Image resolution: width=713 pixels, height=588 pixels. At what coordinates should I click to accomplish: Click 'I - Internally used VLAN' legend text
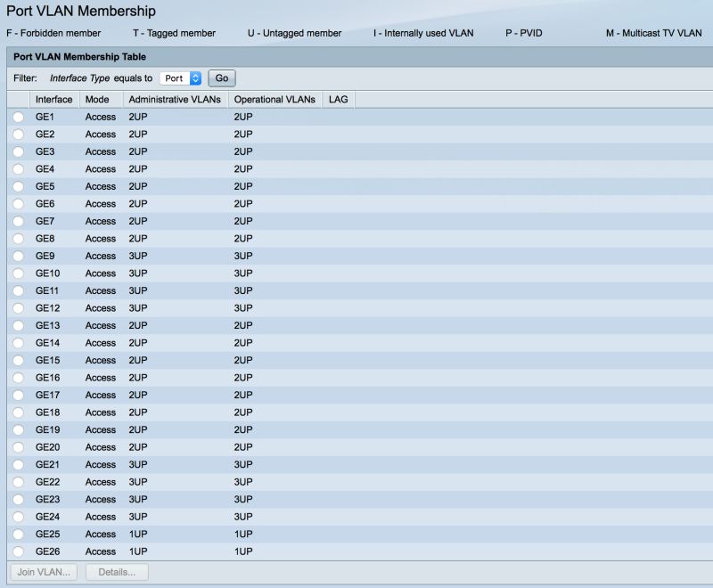click(423, 33)
